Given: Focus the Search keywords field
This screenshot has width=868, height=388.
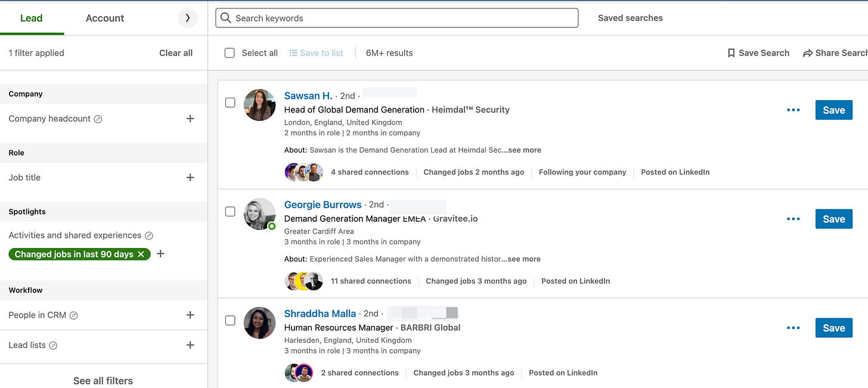Looking at the screenshot, I should pos(397,18).
